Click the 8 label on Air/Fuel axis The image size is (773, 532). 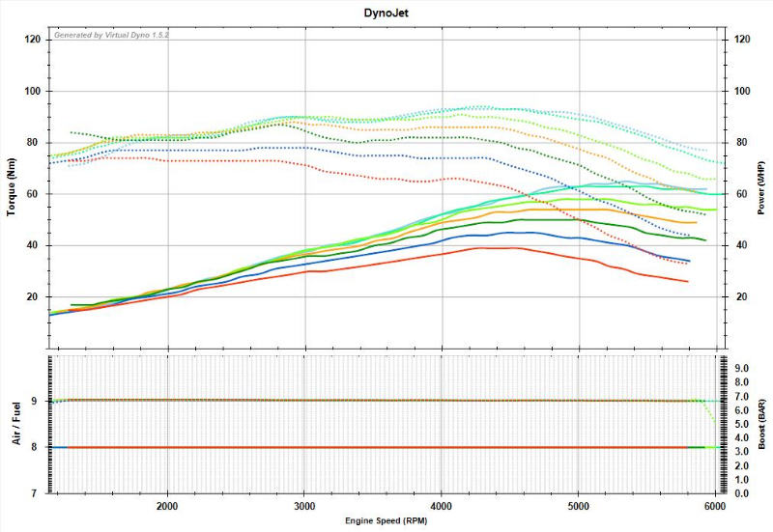coord(37,447)
